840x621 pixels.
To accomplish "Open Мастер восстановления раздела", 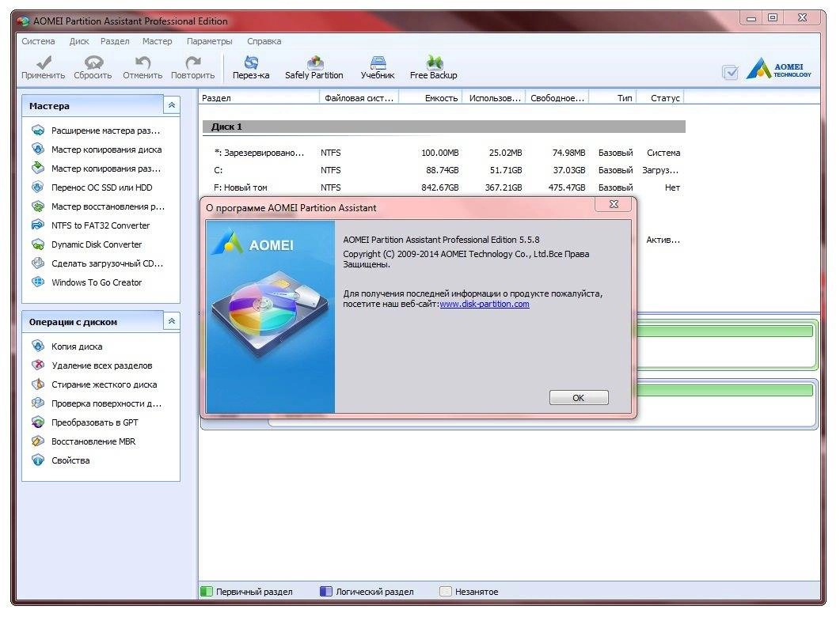I will point(98,206).
